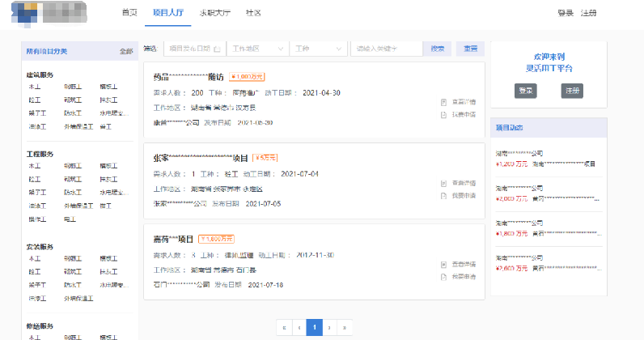
Task: Click the 查看详情 icon on the 药品 project card
Action: [443, 102]
